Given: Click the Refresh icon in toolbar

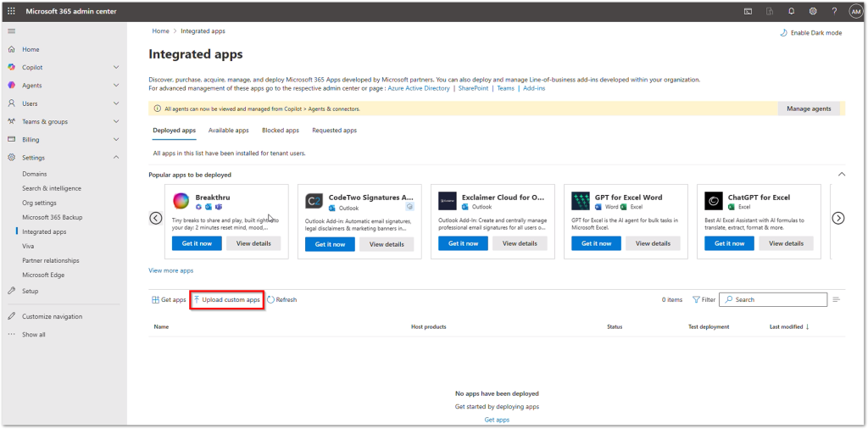Looking at the screenshot, I should (x=270, y=300).
